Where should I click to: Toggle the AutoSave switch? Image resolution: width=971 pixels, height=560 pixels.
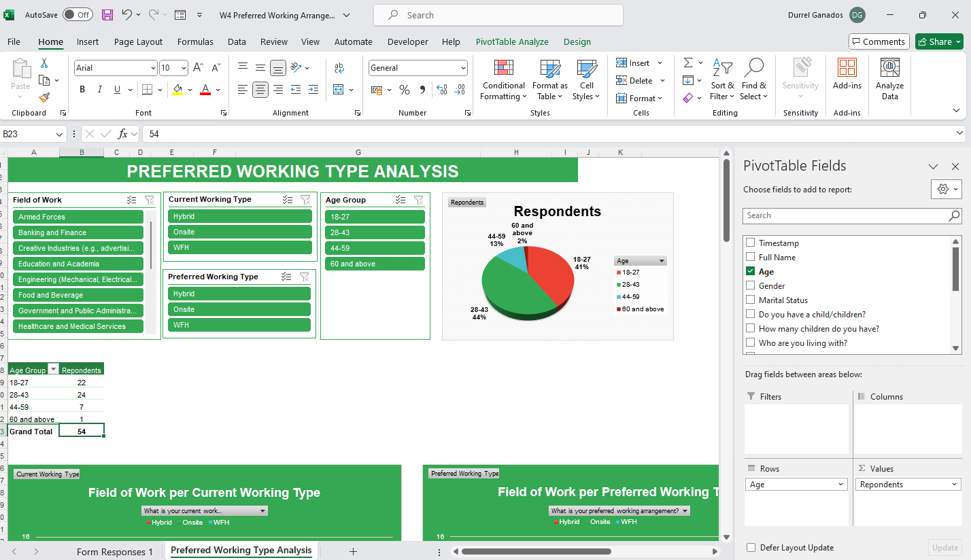click(x=78, y=14)
